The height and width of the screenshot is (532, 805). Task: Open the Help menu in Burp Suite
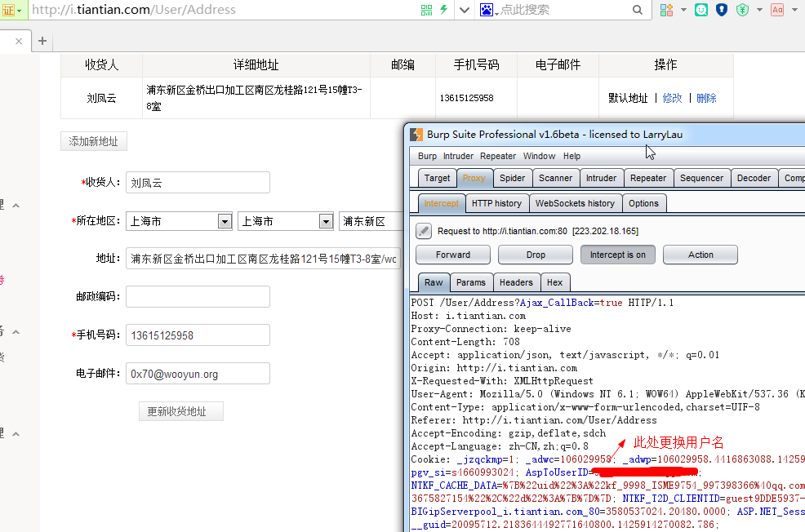(572, 156)
